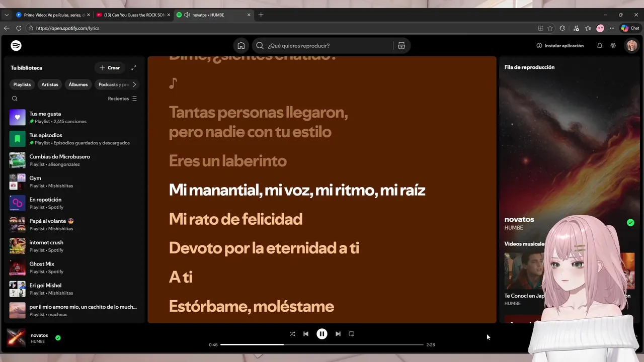
Task: Open the split-screen apps icon in address bar
Action: (540, 28)
